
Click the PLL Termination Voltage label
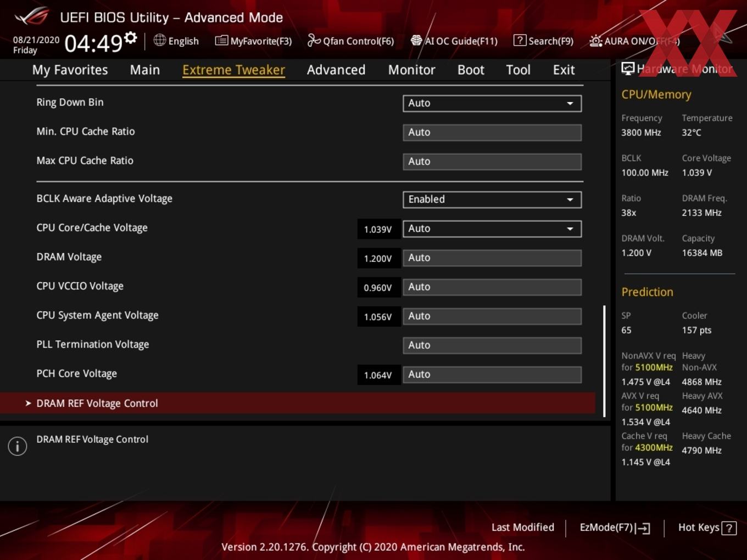[93, 344]
